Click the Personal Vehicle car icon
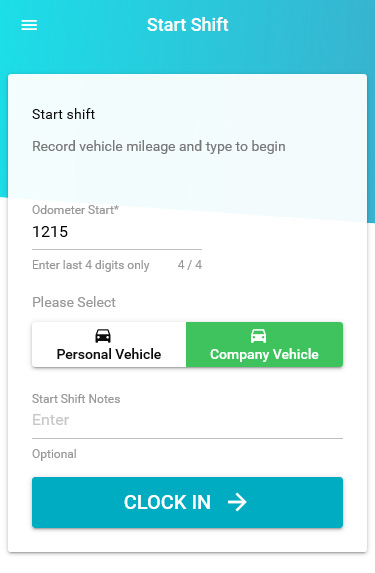 [x=103, y=336]
